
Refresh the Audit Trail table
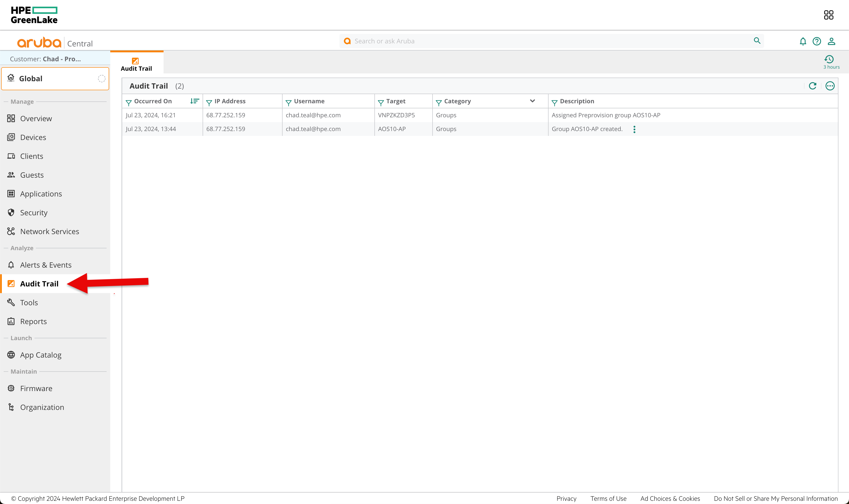pyautogui.click(x=813, y=86)
